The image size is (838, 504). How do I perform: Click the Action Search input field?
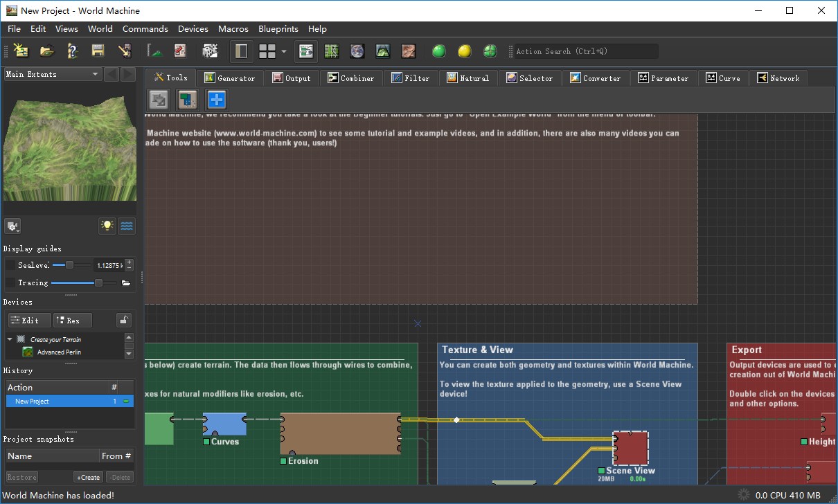coord(586,51)
